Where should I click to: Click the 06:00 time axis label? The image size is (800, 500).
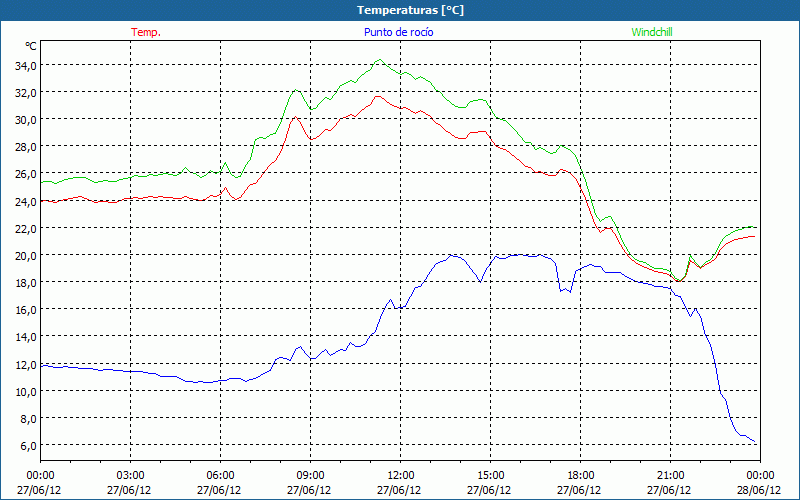220,476
